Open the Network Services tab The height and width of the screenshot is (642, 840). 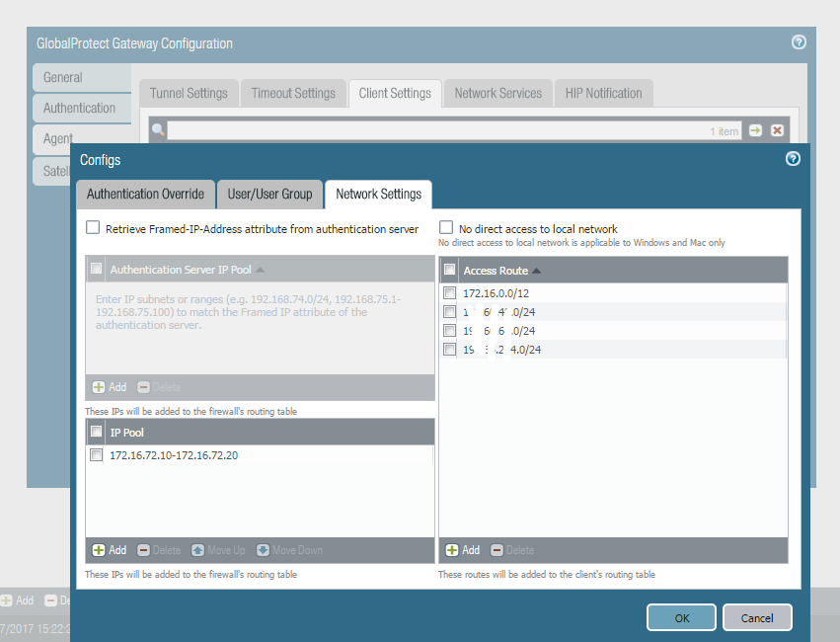click(498, 93)
